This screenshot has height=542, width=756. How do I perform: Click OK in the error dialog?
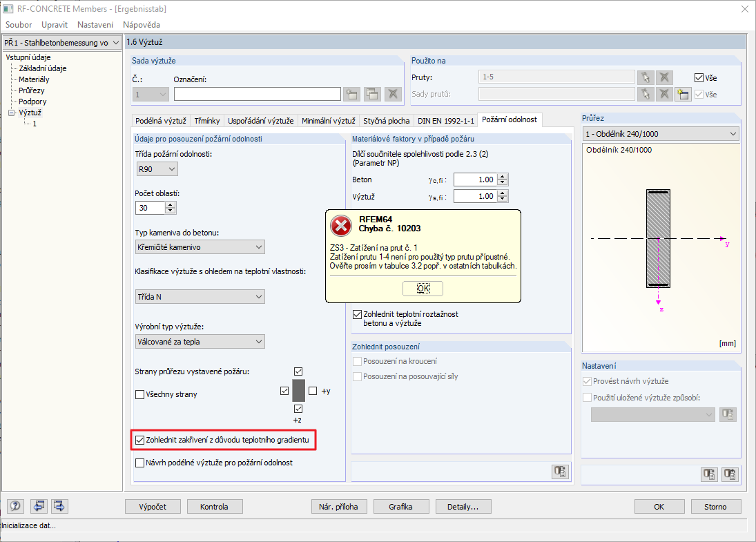tap(423, 289)
